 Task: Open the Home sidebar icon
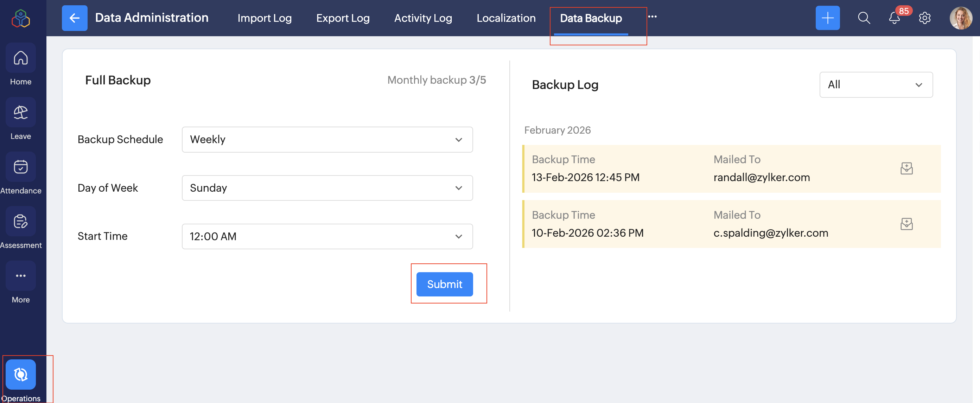20,58
